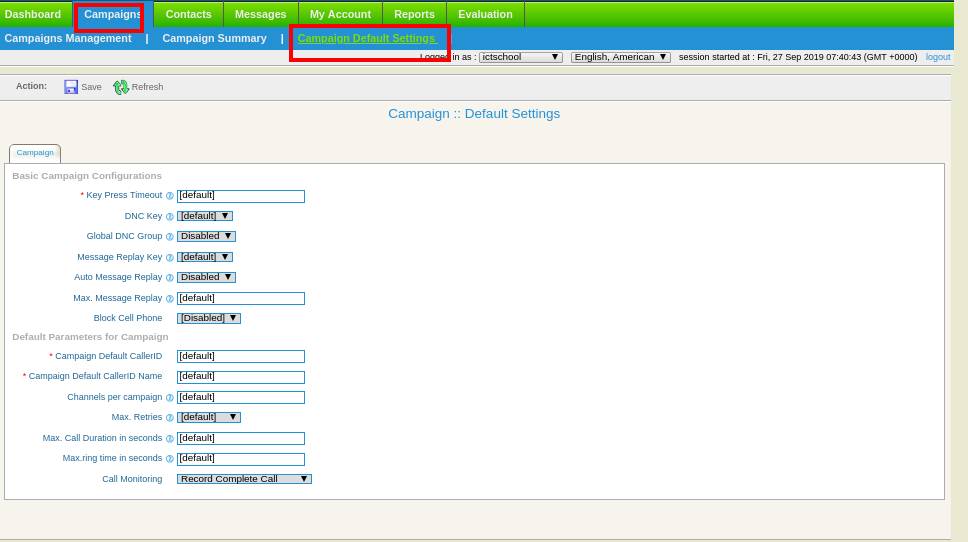This screenshot has height=542, width=968.
Task: Click Default Parameters for Campaign heading
Action: click(x=90, y=337)
